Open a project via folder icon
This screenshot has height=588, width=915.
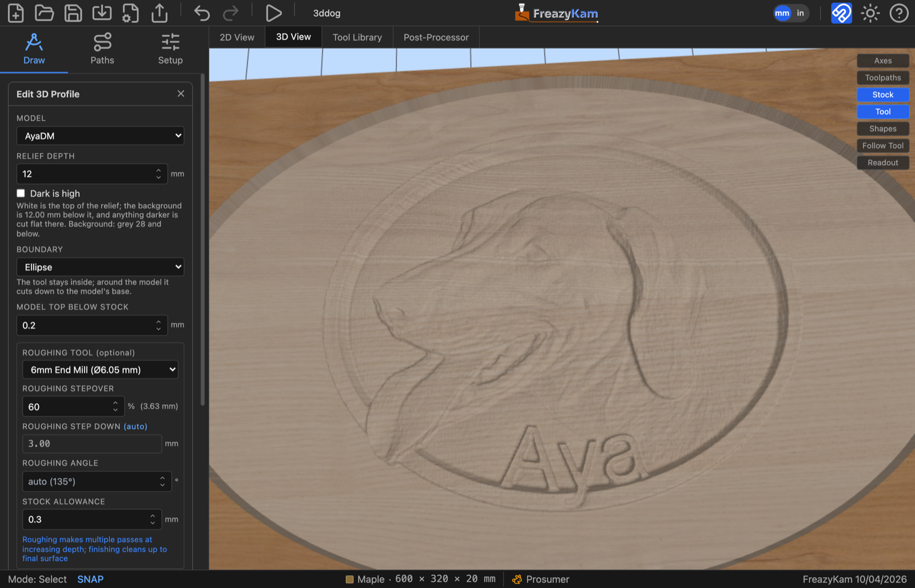45,13
